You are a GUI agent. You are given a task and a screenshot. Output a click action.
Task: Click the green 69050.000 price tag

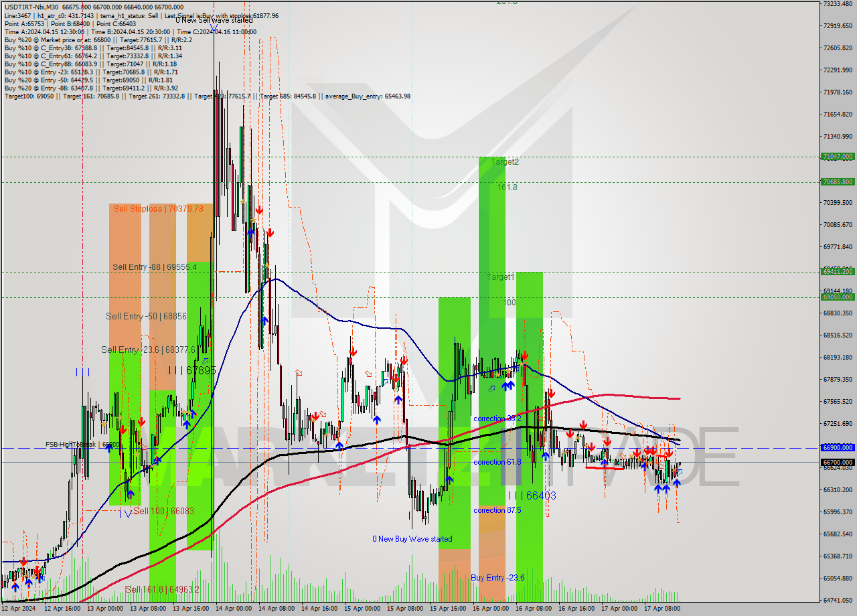click(838, 297)
